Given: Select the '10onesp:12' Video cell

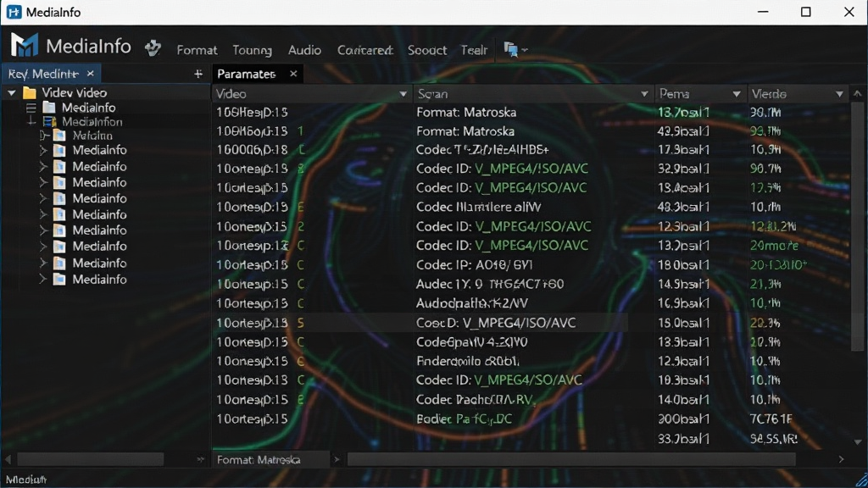Looking at the screenshot, I should pos(252,245).
